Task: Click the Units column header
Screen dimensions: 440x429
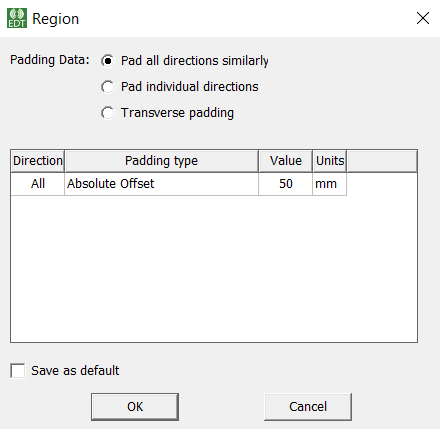Action: (330, 161)
